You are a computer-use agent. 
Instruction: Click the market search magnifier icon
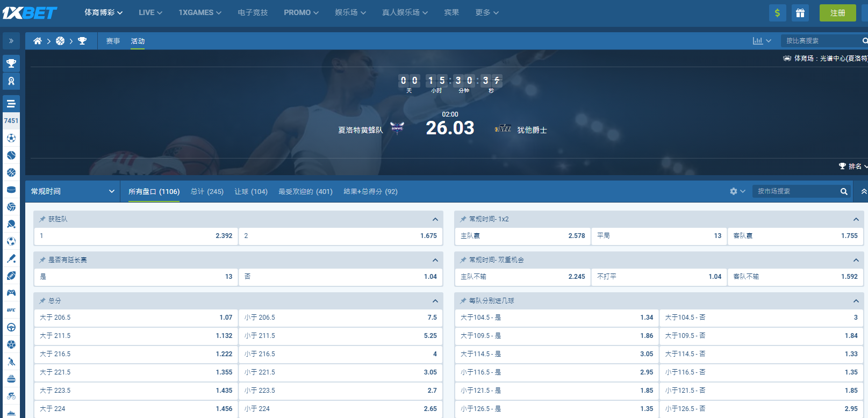[x=844, y=191]
